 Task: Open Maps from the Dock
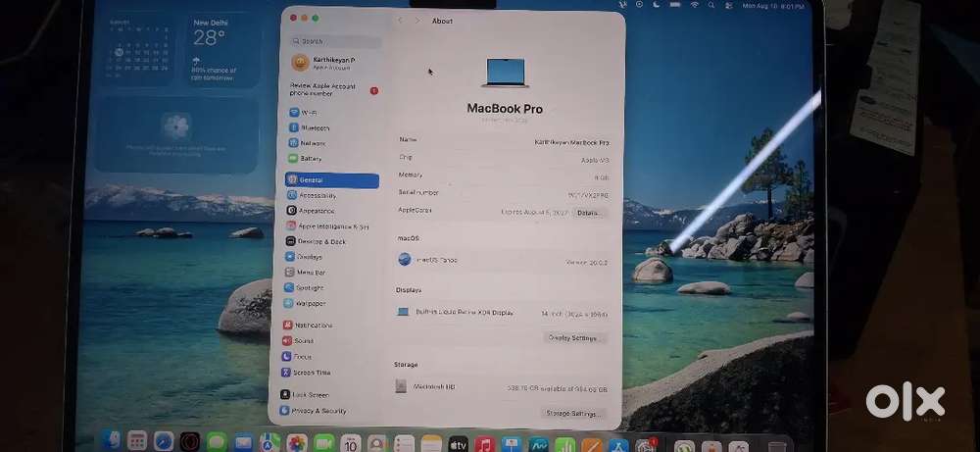pos(270,443)
